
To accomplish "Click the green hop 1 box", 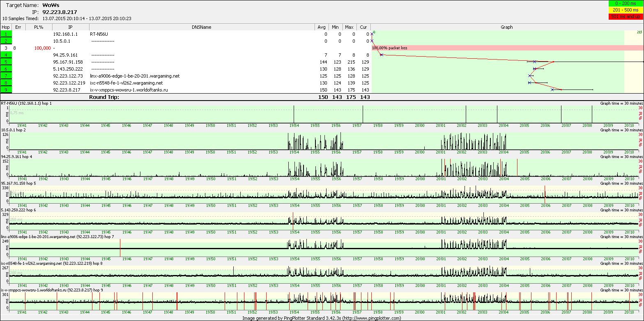I will pos(6,34).
